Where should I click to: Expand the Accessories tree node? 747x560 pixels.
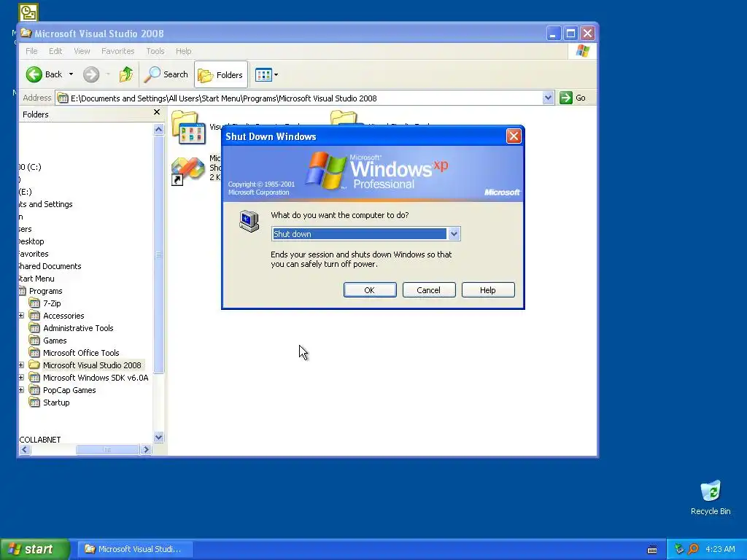point(21,316)
